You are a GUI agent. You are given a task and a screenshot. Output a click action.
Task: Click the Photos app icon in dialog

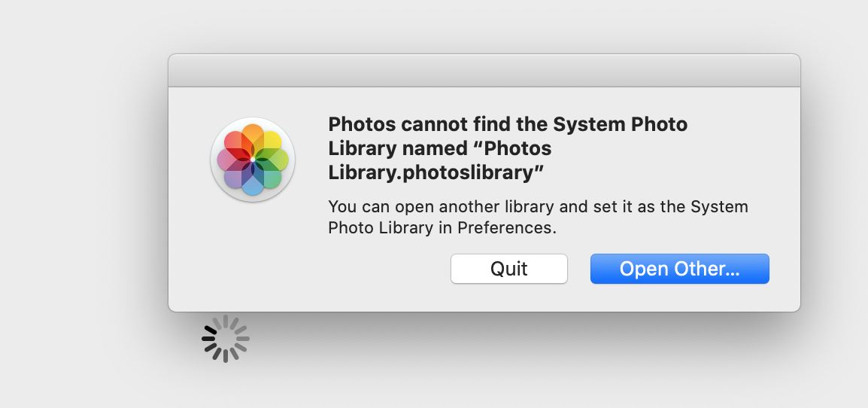[x=253, y=160]
